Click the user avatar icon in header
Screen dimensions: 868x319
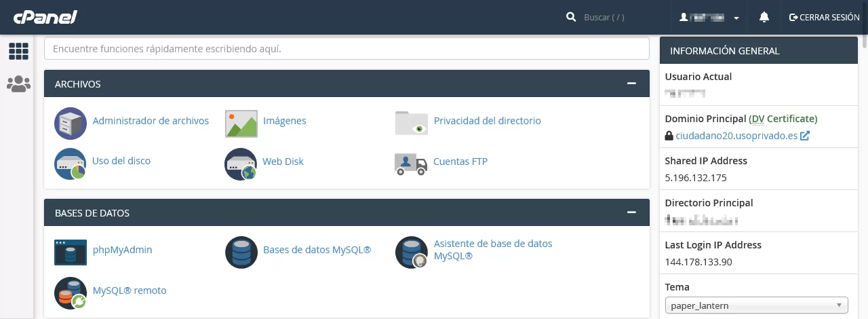click(684, 18)
